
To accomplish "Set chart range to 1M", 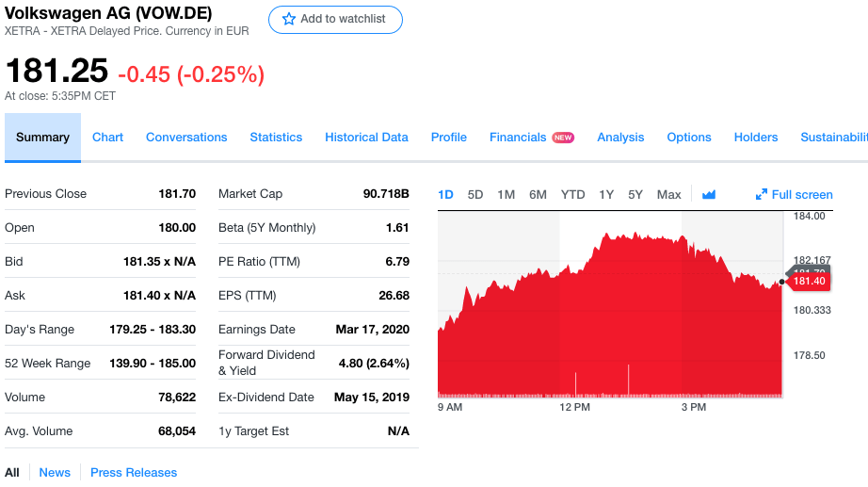I will click(506, 195).
